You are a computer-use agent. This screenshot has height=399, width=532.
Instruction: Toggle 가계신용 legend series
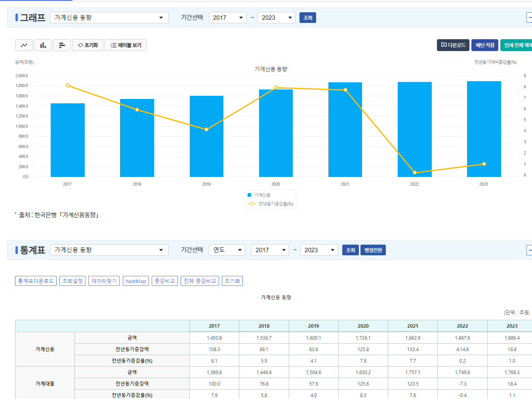(259, 195)
